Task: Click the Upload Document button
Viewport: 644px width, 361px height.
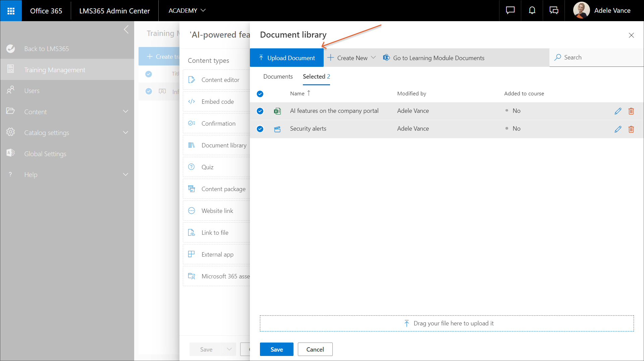Action: coord(287,58)
